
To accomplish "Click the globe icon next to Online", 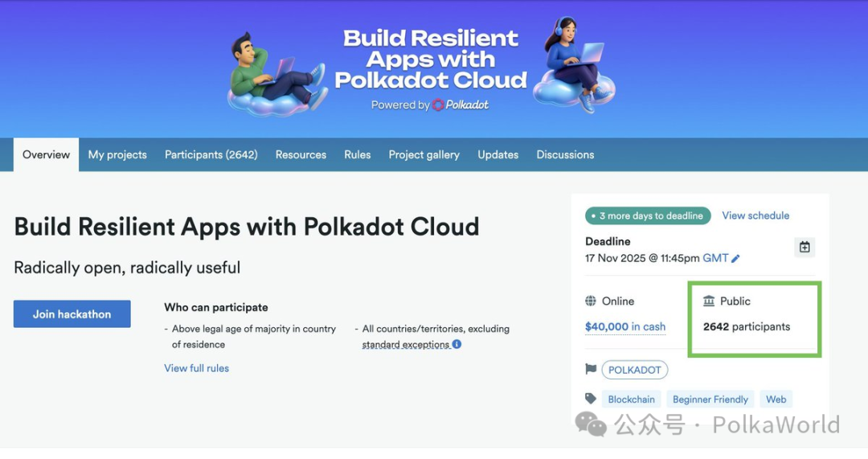I will [x=591, y=301].
